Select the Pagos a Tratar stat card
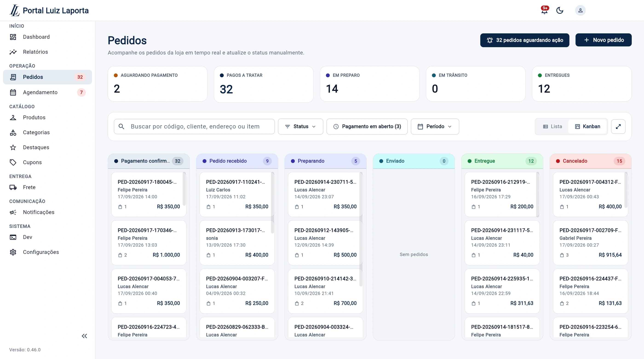Screen dimensions: 644x359 point(264,84)
